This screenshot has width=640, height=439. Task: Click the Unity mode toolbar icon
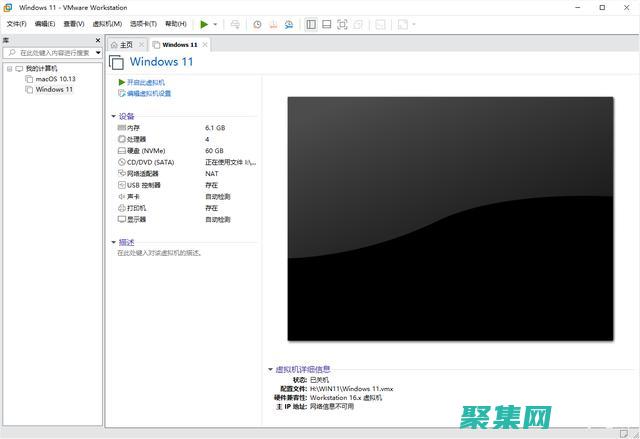[x=358, y=24]
